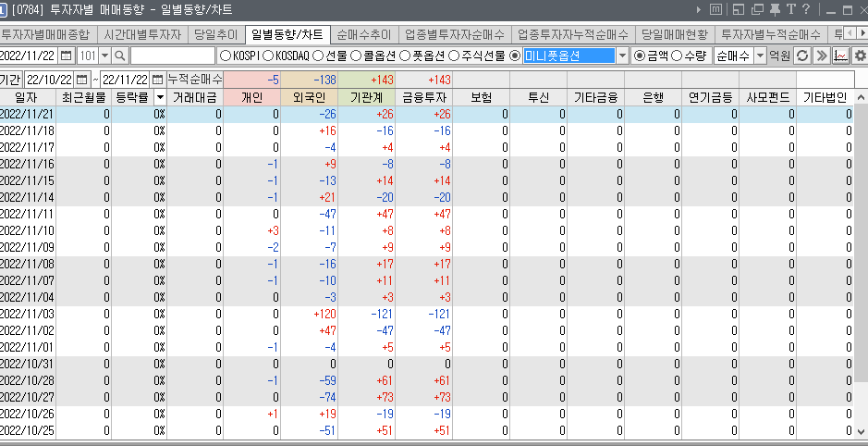Viewport: 868px width, 446px height.
Task: Open the settings gear icon
Action: (x=860, y=56)
